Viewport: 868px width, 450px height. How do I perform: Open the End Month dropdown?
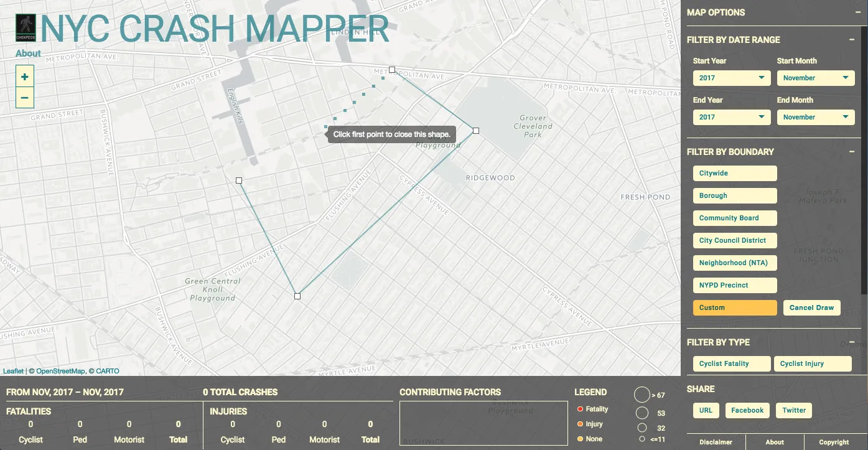[816, 117]
